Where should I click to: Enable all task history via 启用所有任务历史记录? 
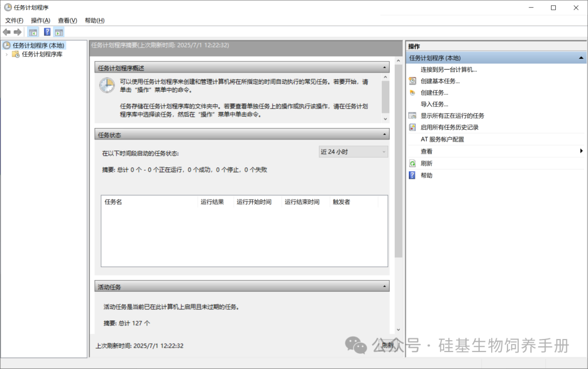449,128
